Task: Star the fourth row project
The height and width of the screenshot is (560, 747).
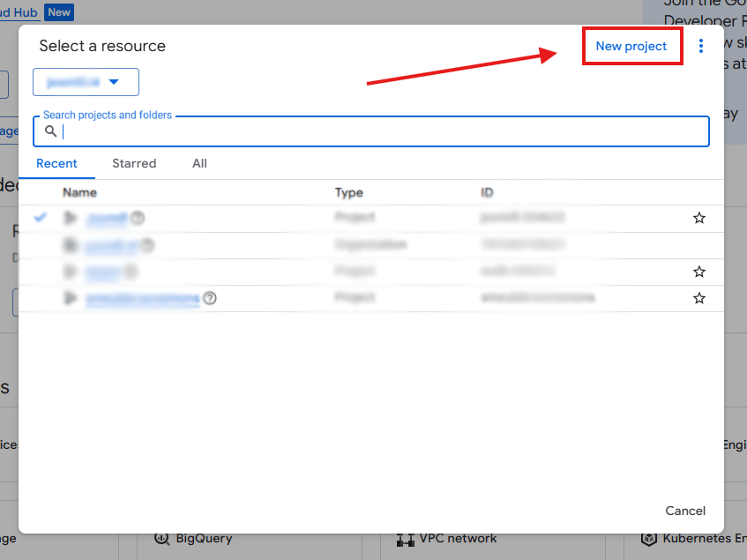Action: [x=698, y=299]
